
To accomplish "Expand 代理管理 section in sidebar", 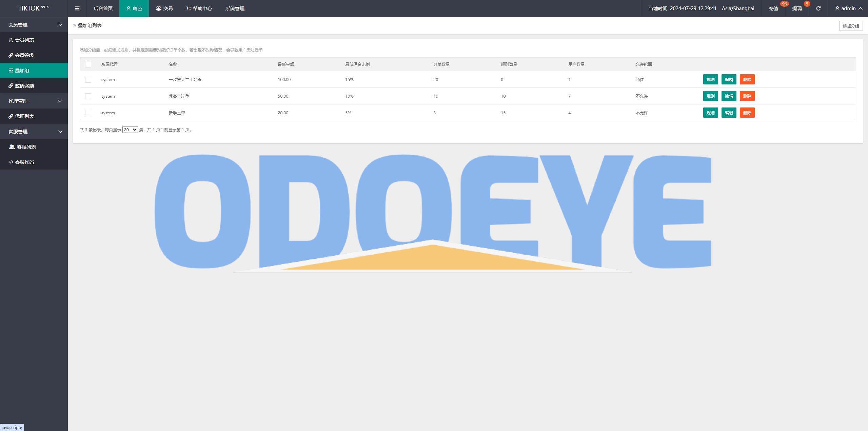I will [34, 101].
